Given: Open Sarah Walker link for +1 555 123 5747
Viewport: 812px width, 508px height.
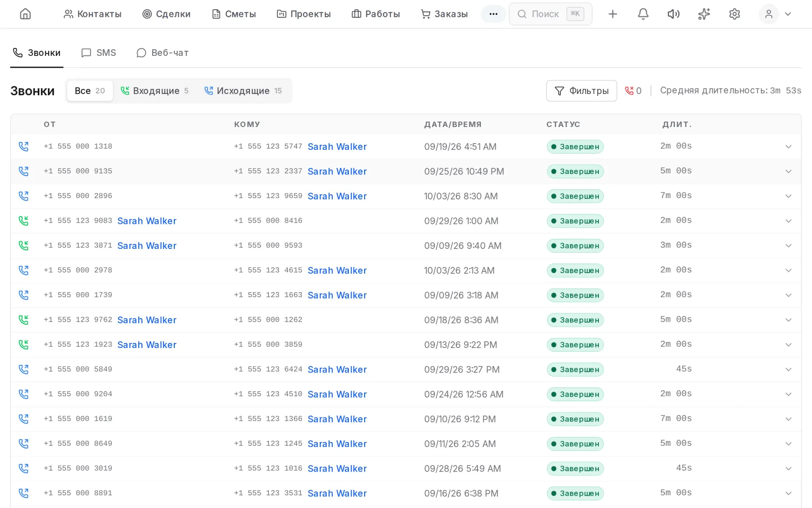Looking at the screenshot, I should click(337, 146).
